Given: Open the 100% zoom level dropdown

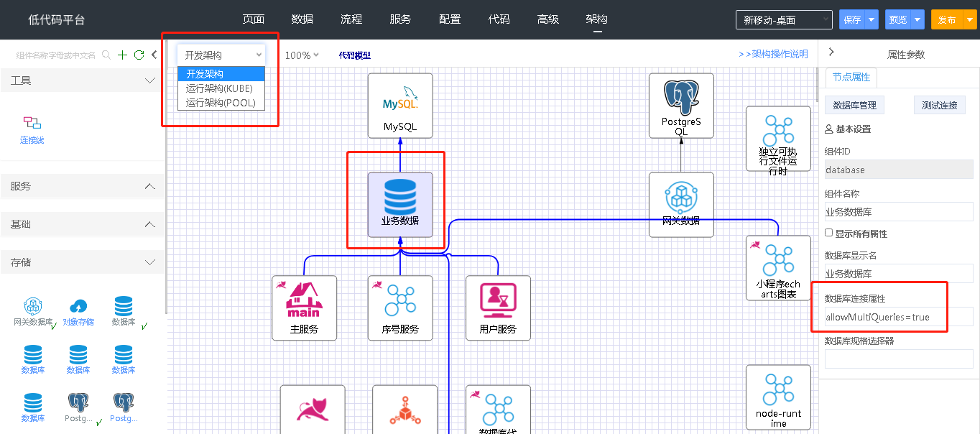Looking at the screenshot, I should (x=302, y=55).
